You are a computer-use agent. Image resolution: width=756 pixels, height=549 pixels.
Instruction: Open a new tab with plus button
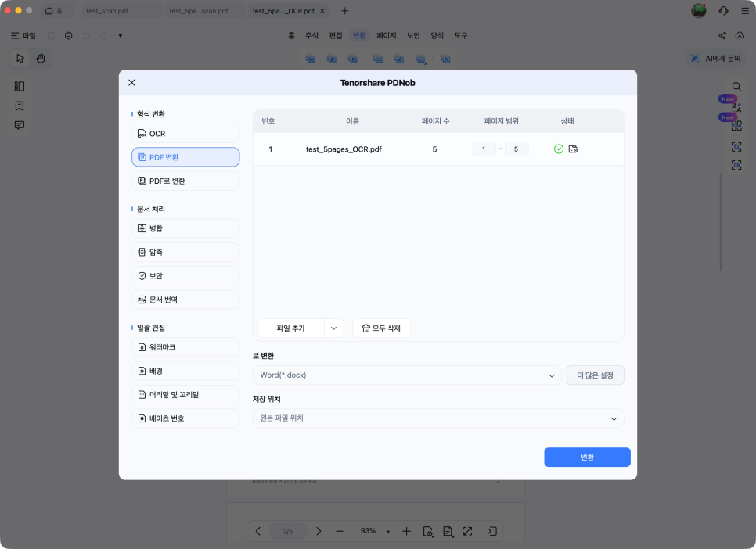click(344, 11)
